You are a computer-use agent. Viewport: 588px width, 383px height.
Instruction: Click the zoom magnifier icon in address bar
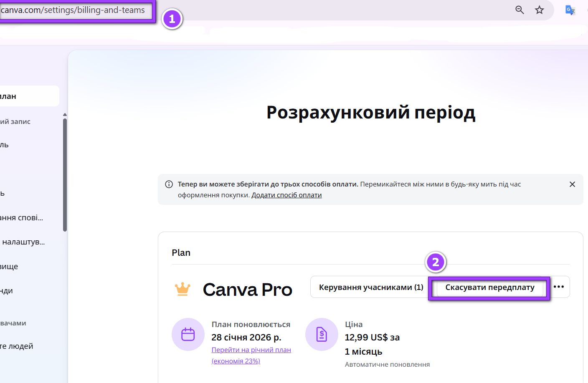tap(520, 10)
